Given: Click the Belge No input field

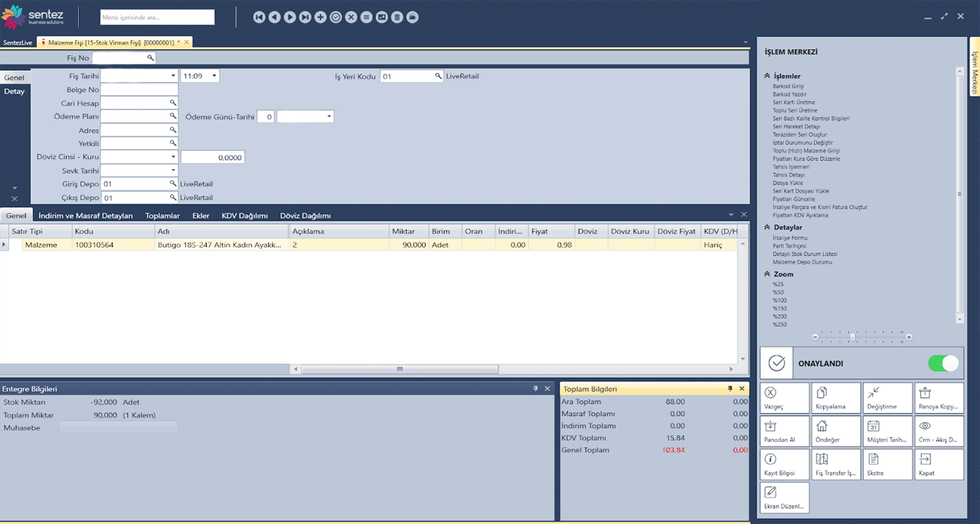Looking at the screenshot, I should (139, 90).
